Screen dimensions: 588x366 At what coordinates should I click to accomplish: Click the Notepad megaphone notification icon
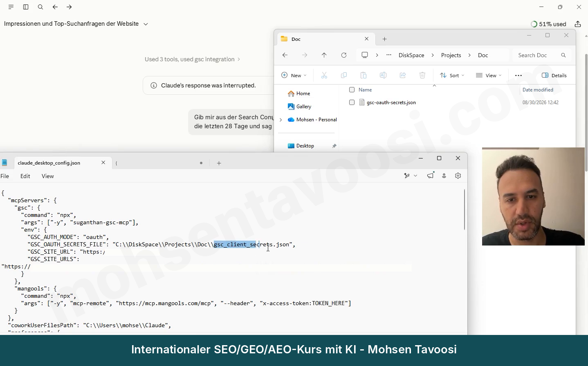pos(431,176)
